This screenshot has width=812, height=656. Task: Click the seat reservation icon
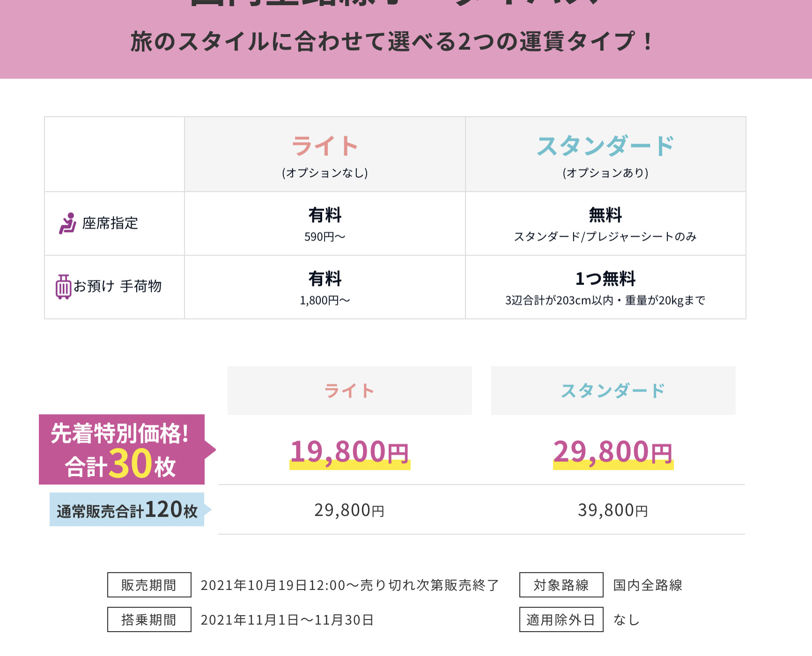coord(67,224)
